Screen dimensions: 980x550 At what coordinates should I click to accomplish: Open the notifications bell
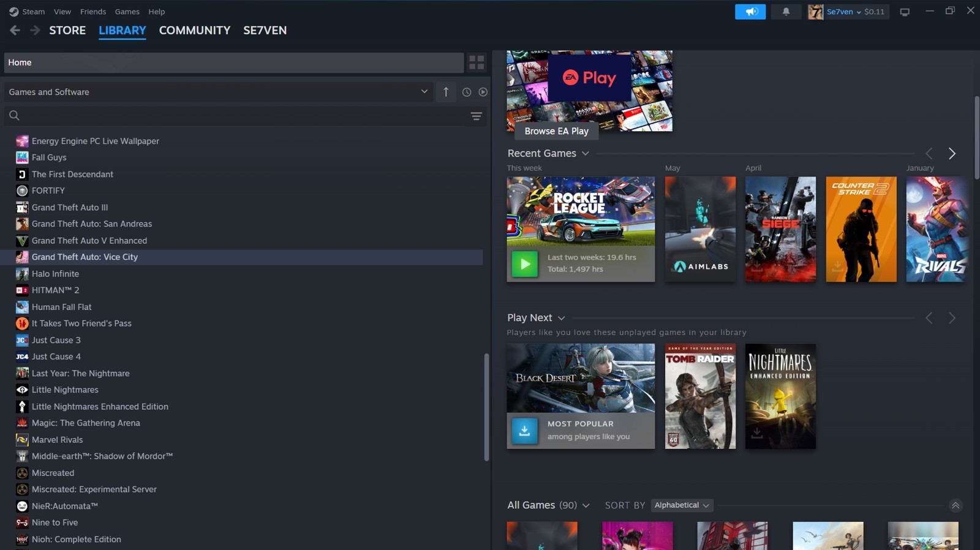786,12
